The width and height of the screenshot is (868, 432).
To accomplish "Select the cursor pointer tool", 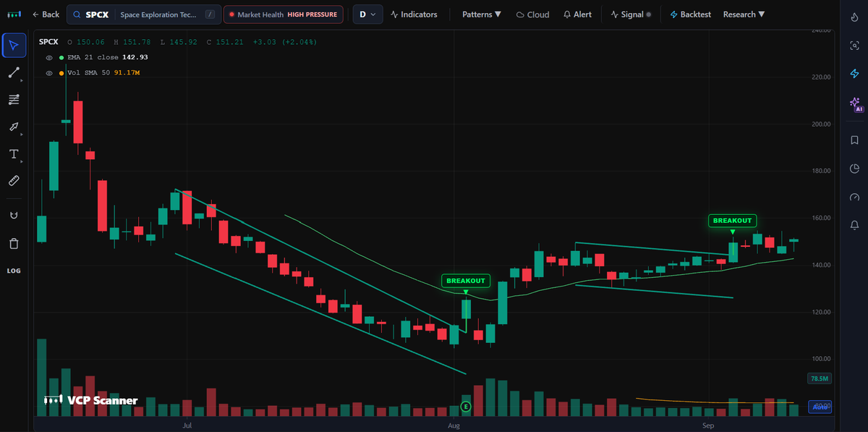I will [x=14, y=45].
